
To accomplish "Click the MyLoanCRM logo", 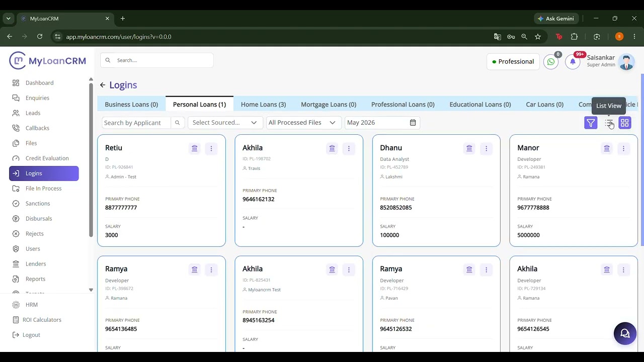I will click(x=48, y=61).
